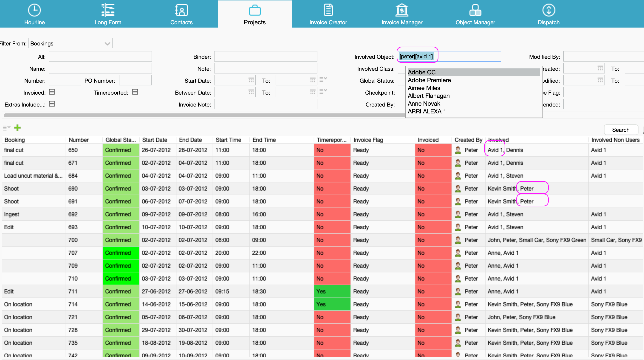Click the Invoice Note input field
The width and height of the screenshot is (644, 360).
266,104
